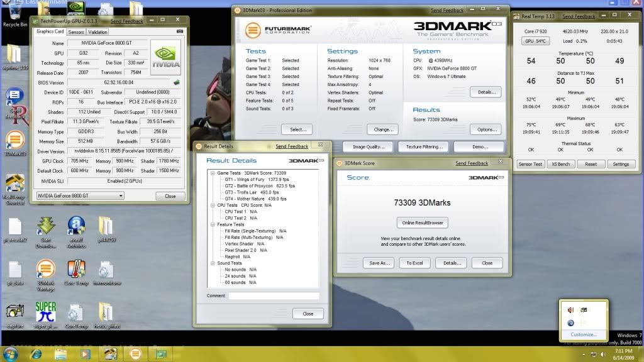Click the Reset button in Real Temp
644x362 pixels.
591,164
